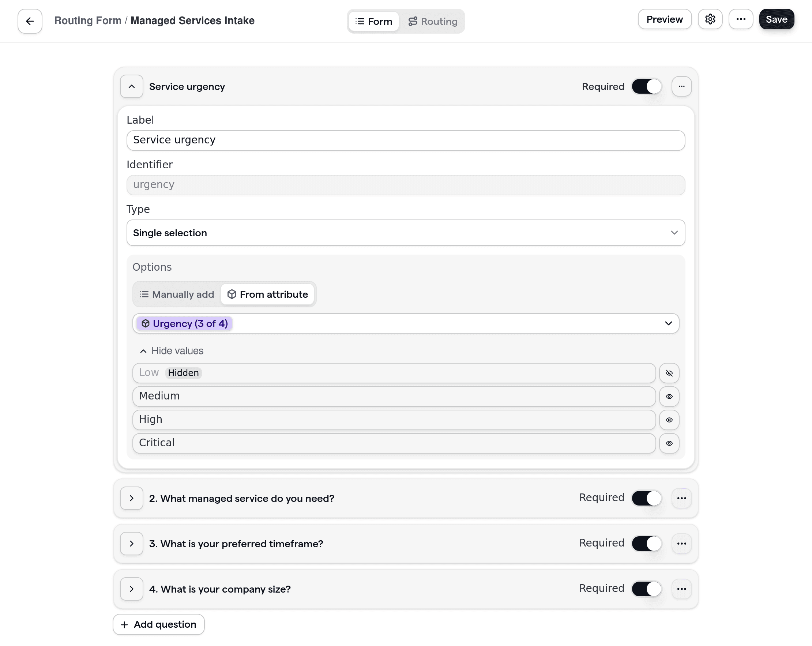
Task: Open the settings gear icon
Action: coord(710,19)
